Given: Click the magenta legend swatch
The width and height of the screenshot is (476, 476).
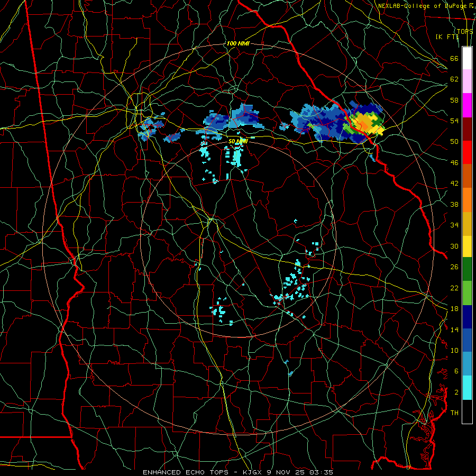Looking at the screenshot, I should (x=467, y=105).
